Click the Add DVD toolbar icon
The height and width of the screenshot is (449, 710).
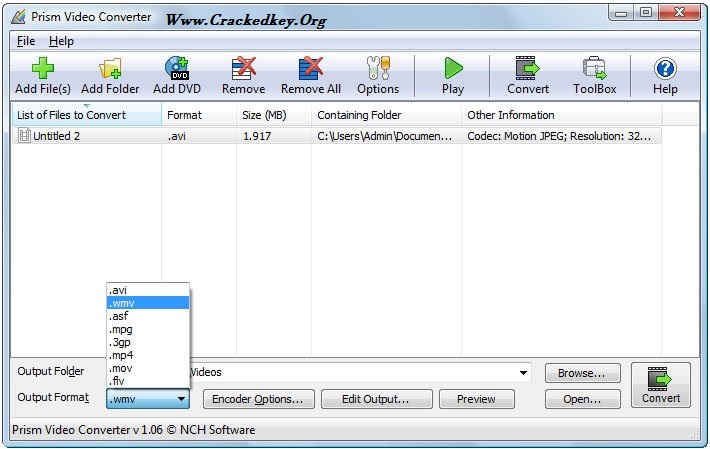(177, 76)
